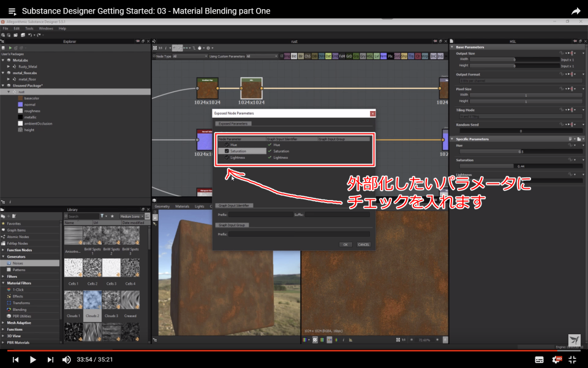This screenshot has width=588, height=368.
Task: Expand Function Nodes category
Action: click(4, 250)
